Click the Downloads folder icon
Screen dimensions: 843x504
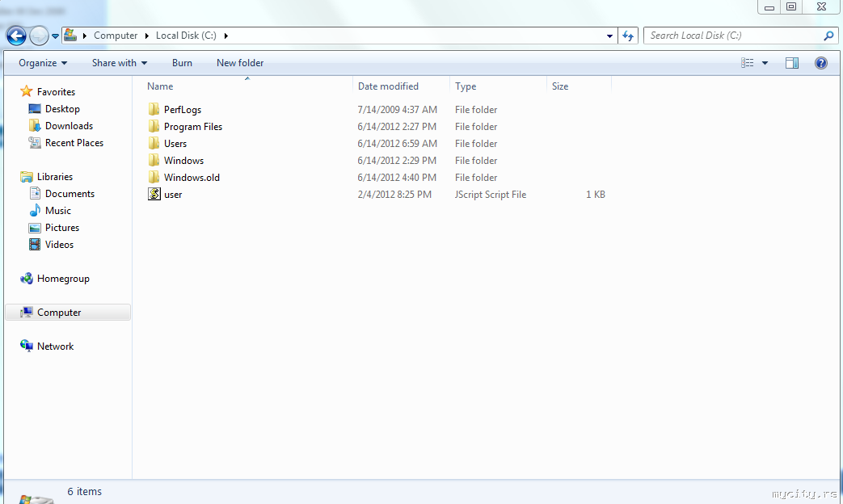35,126
